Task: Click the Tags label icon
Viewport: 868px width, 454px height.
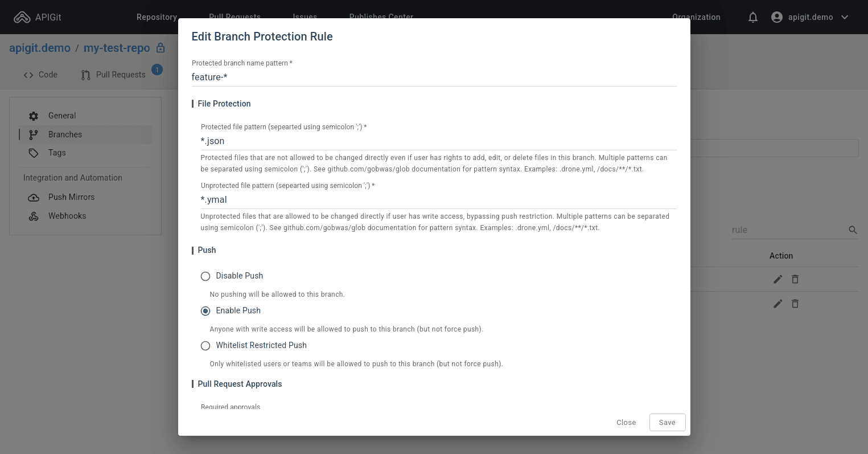Action: [34, 153]
